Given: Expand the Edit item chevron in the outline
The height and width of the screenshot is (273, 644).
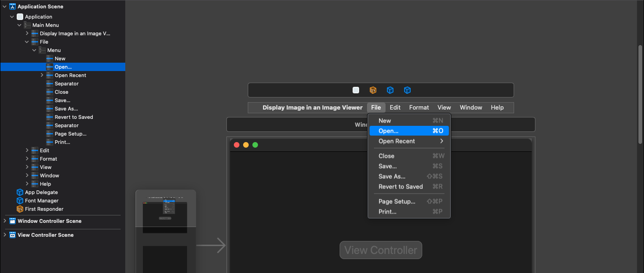Looking at the screenshot, I should click(x=27, y=150).
